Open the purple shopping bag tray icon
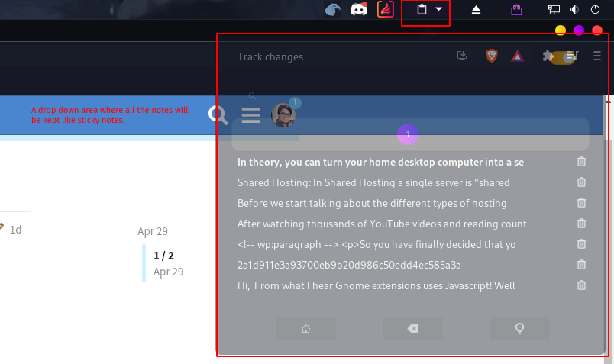 (516, 10)
